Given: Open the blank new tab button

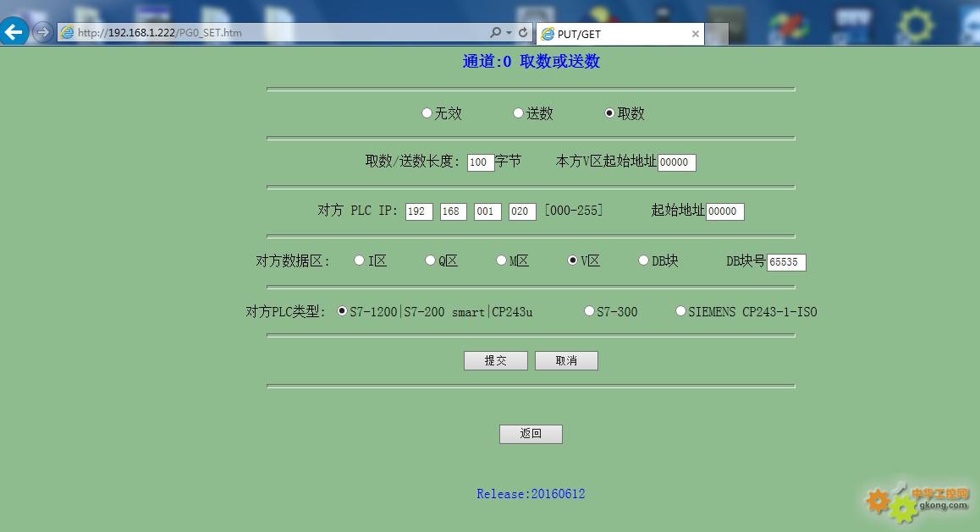Looking at the screenshot, I should (x=717, y=34).
